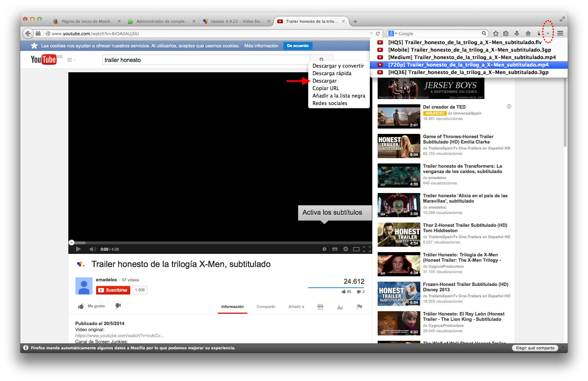
Task: Open the transcript icon below the video
Action: point(320,307)
